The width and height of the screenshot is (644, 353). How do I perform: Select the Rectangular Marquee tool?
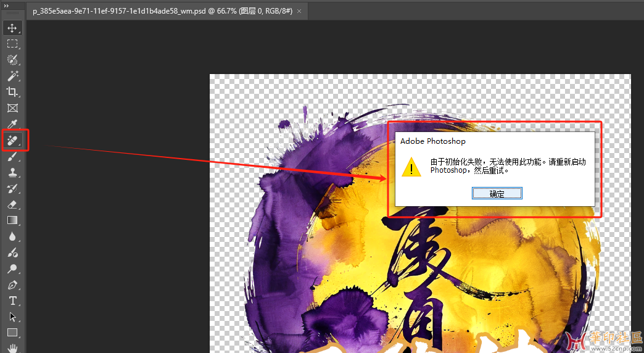point(12,44)
